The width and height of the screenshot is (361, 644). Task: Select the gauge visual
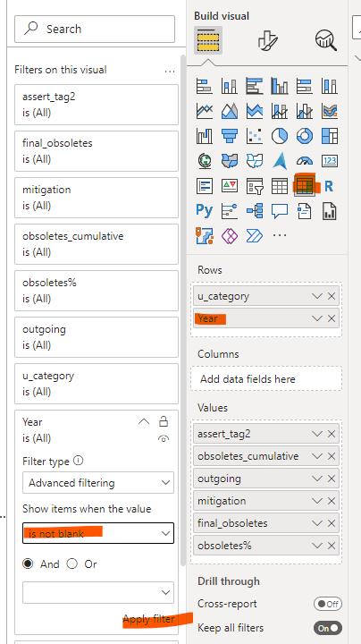point(305,161)
